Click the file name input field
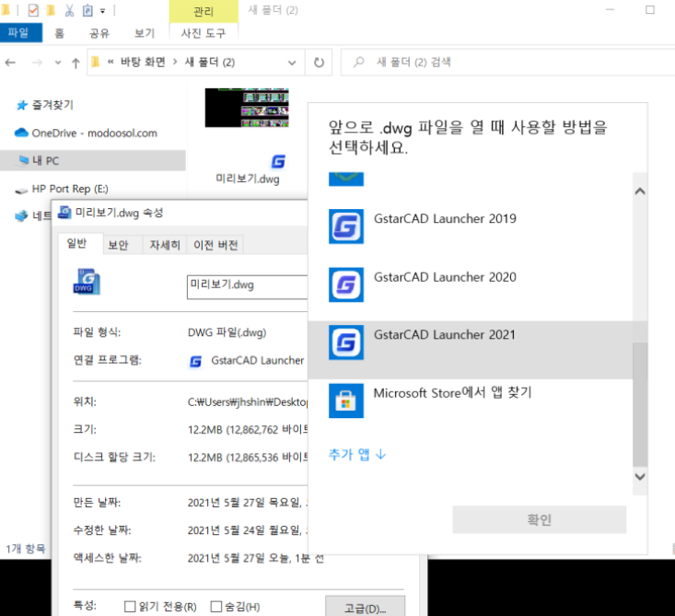 click(x=247, y=287)
